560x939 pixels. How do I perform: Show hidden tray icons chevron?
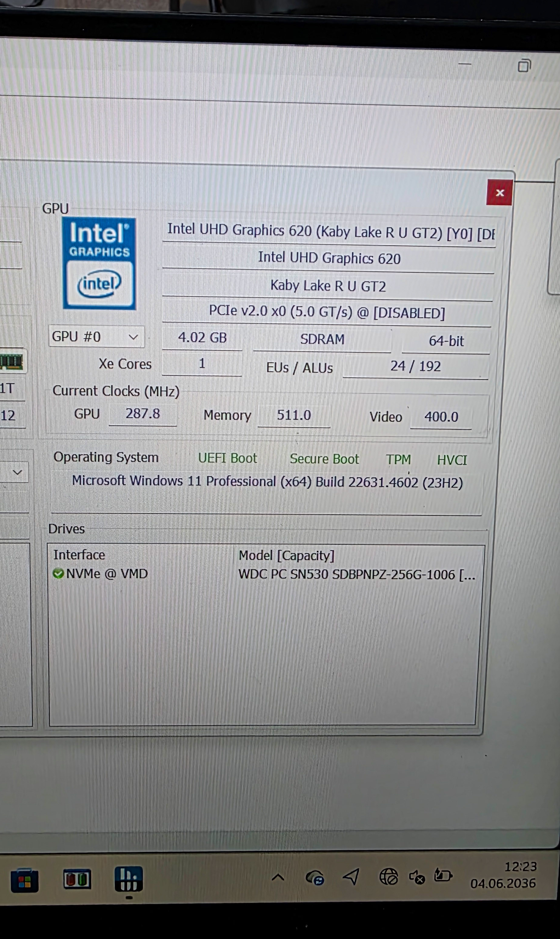pos(278,877)
